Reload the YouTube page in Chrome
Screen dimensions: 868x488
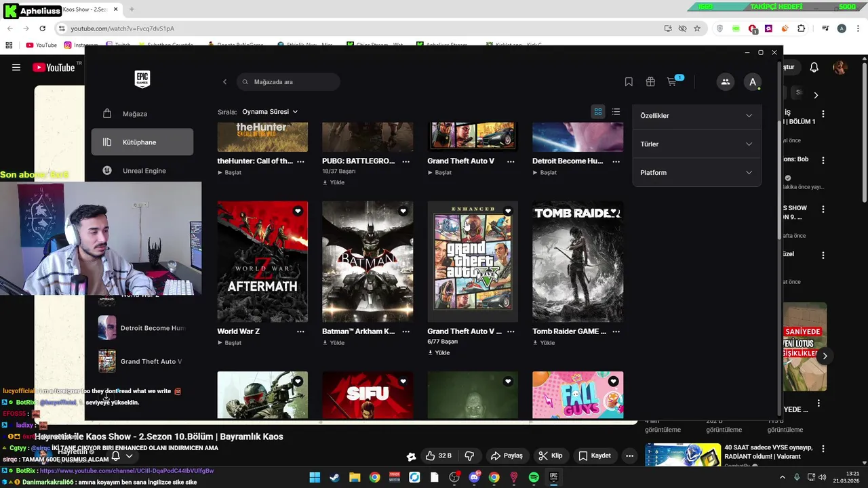(x=42, y=28)
